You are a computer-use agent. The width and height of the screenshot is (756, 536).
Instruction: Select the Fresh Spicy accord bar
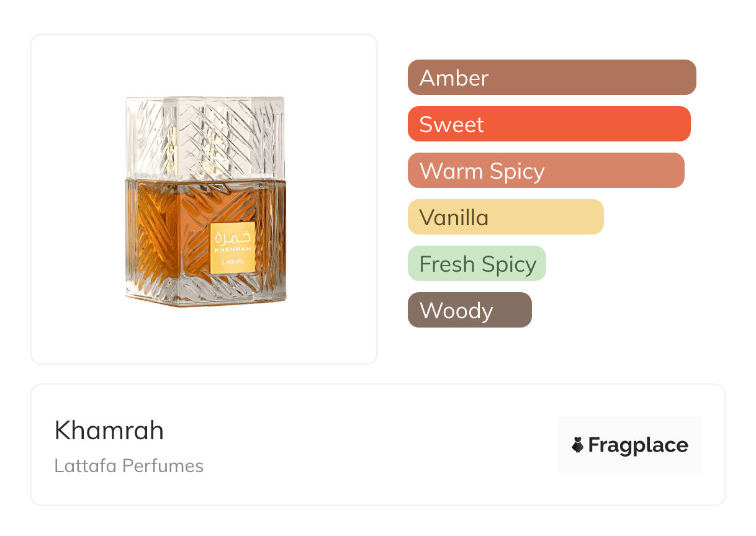click(x=476, y=264)
